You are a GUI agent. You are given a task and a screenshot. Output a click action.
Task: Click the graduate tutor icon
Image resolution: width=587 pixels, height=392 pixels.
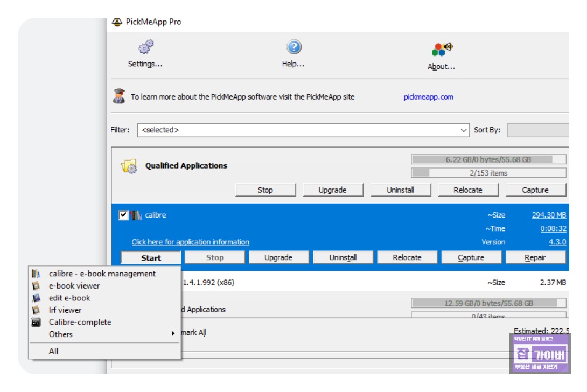119,96
